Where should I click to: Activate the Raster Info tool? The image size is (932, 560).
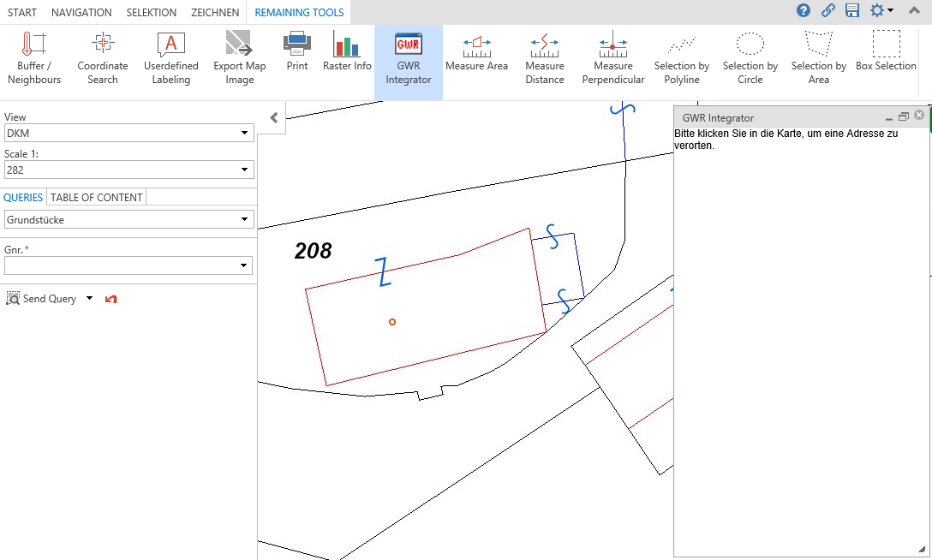pyautogui.click(x=347, y=56)
